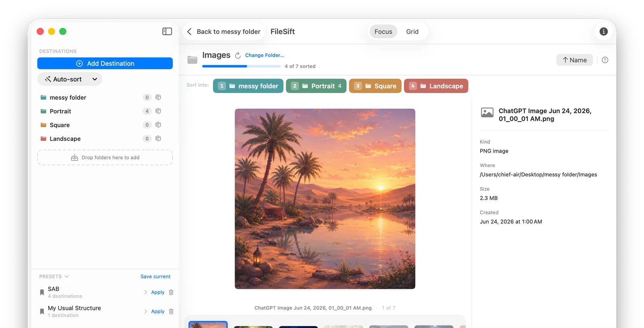
Task: Open the info button at top right
Action: [x=603, y=31]
